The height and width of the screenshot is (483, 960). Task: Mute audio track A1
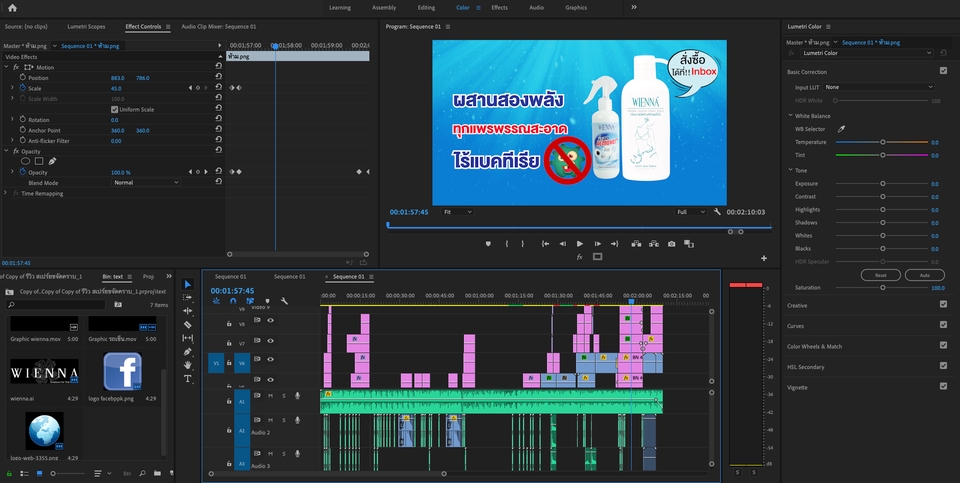271,395
